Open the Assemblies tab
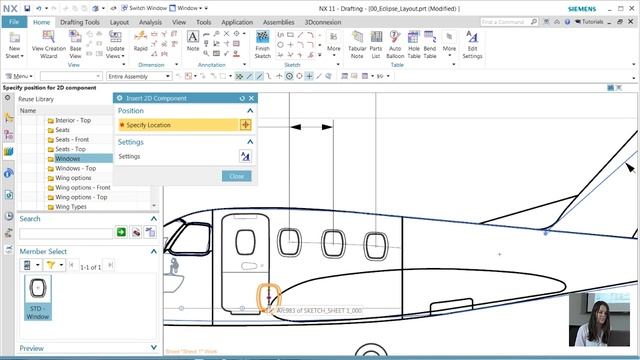Screen dimensions: 640x360 [279, 22]
